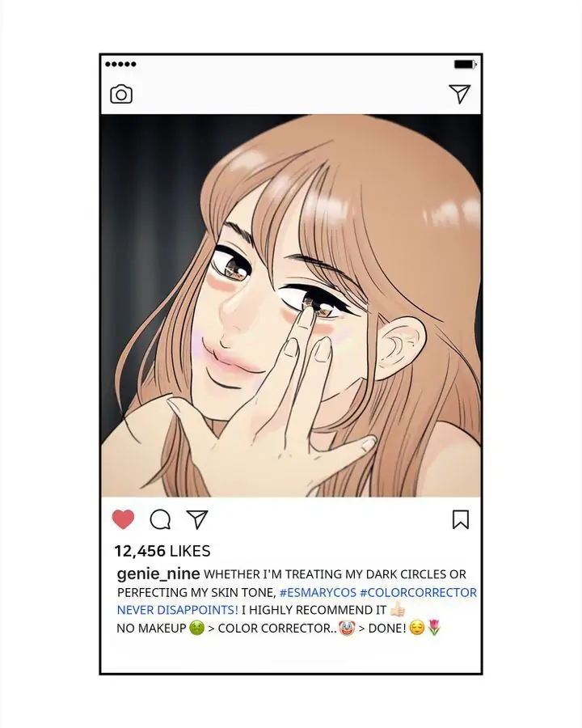Image resolution: width=582 pixels, height=728 pixels.
Task: Click the signal strength dots
Action: [x=120, y=64]
